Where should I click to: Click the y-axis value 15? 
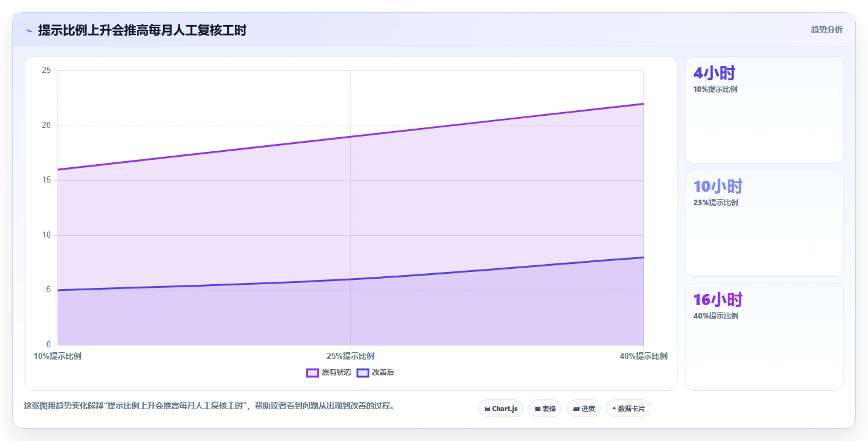(46, 180)
